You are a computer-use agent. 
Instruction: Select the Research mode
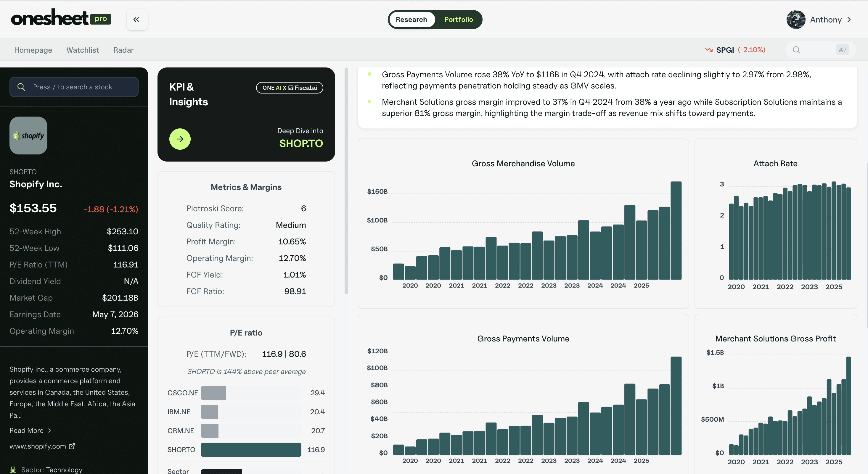click(x=412, y=19)
